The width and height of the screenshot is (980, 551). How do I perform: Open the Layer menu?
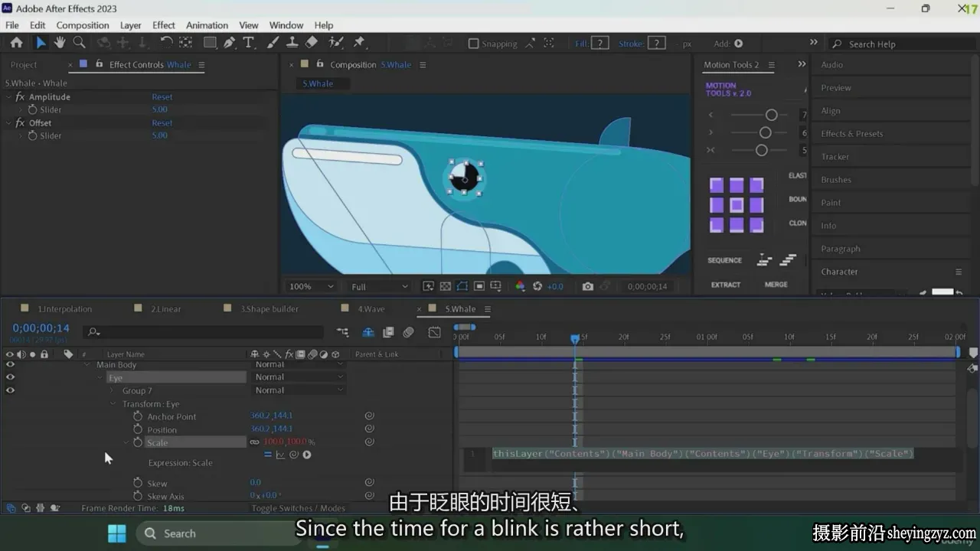131,25
